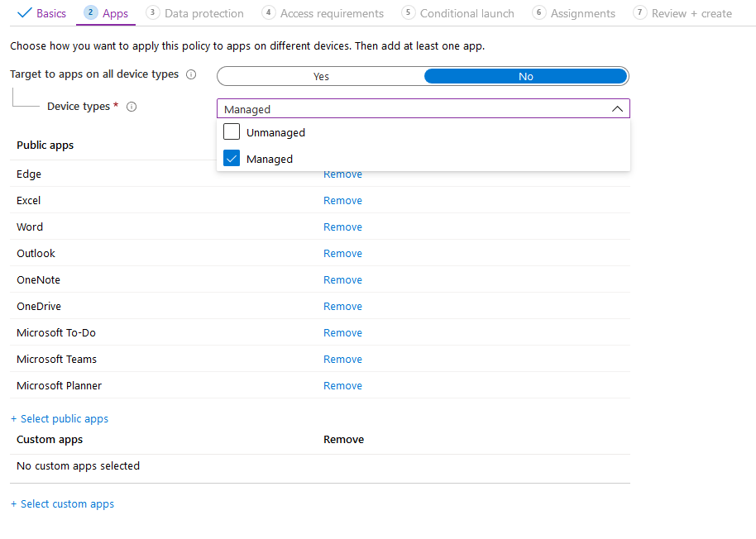The image size is (756, 539).
Task: Remove the OneDrive app
Action: tap(342, 307)
